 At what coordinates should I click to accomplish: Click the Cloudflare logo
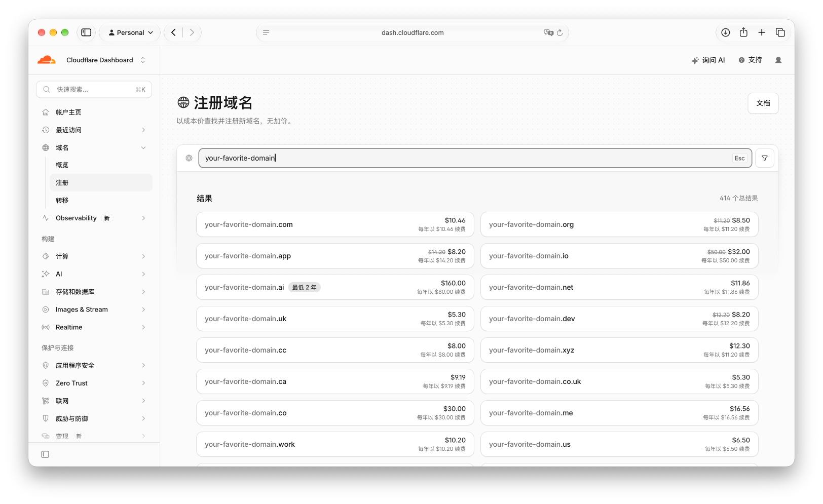click(47, 60)
